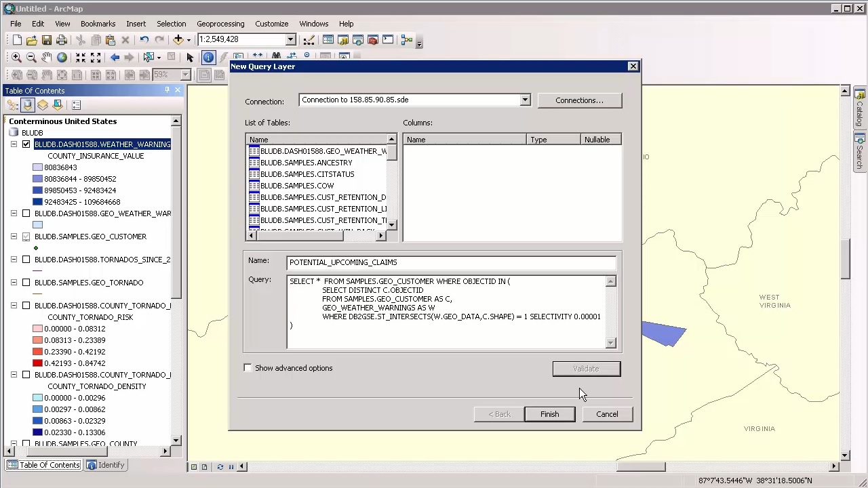Open the Python window icon
Image resolution: width=868 pixels, height=488 pixels.
pos(388,40)
